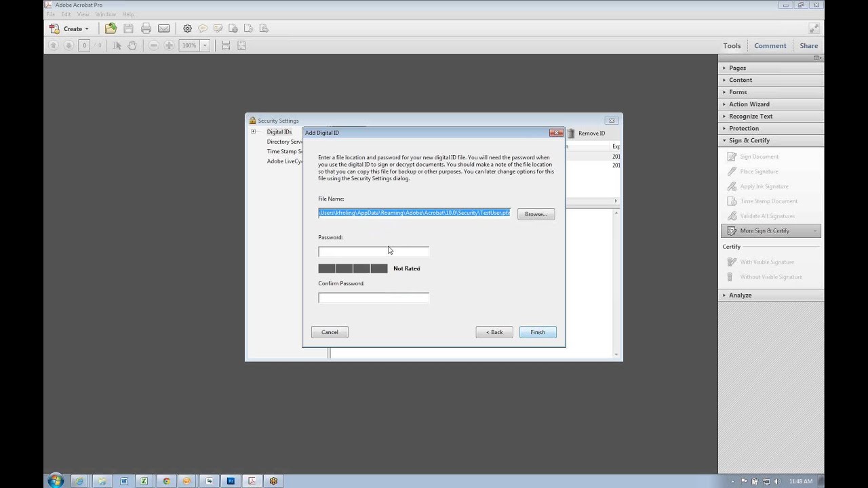Screen dimensions: 868x488
Task: Click the Password input field
Action: [x=374, y=251]
